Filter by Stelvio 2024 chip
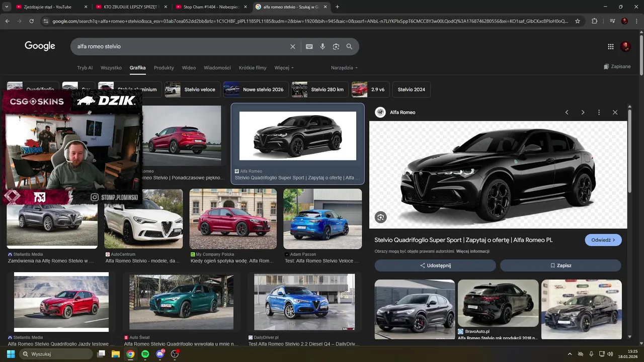The width and height of the screenshot is (644, 362). point(412,89)
